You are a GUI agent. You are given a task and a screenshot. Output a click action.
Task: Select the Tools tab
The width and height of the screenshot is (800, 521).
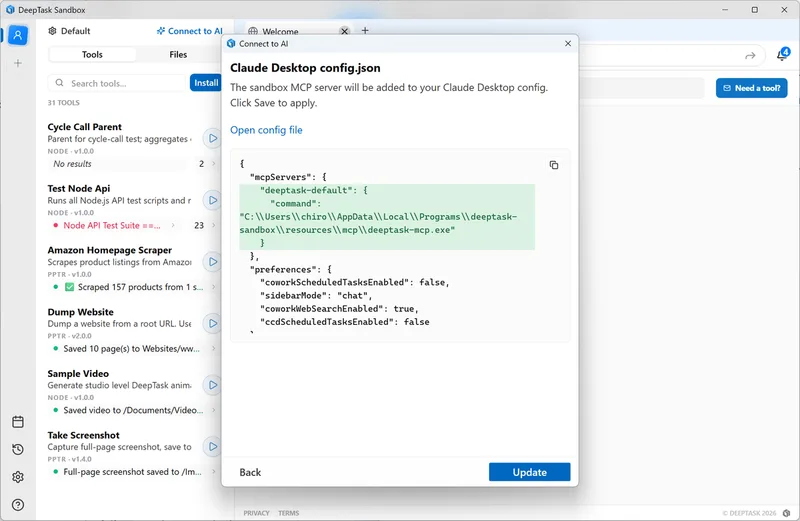click(x=92, y=55)
